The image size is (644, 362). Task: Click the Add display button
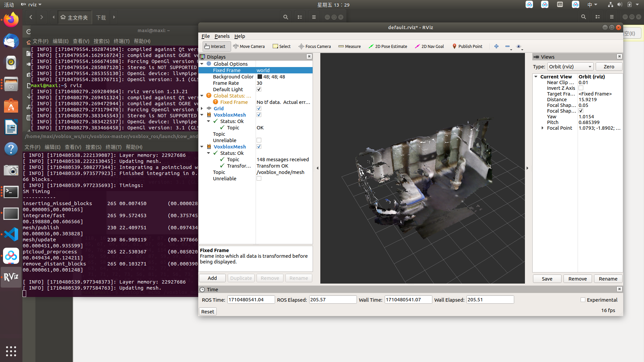click(212, 278)
